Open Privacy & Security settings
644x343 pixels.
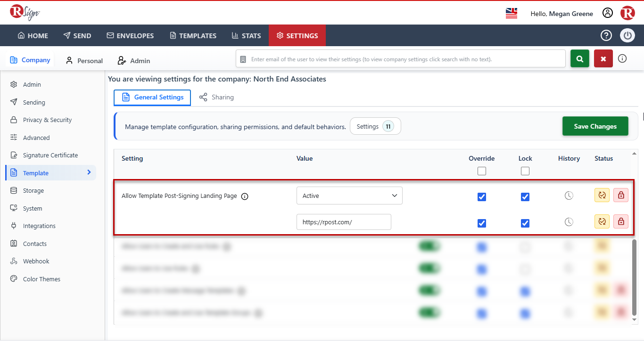[47, 120]
